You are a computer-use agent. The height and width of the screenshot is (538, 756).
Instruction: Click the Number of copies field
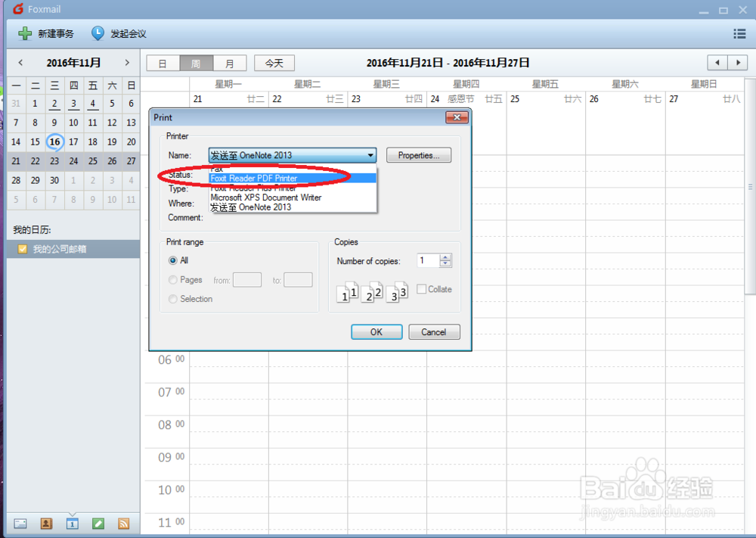(x=429, y=260)
